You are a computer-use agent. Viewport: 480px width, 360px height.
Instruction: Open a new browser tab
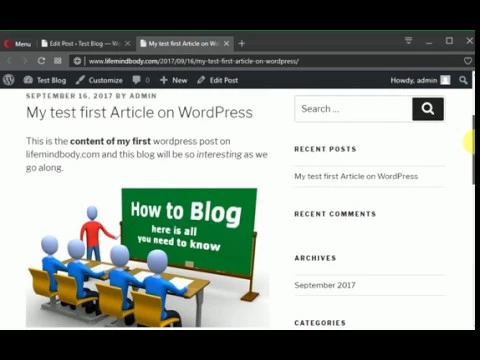(242, 44)
